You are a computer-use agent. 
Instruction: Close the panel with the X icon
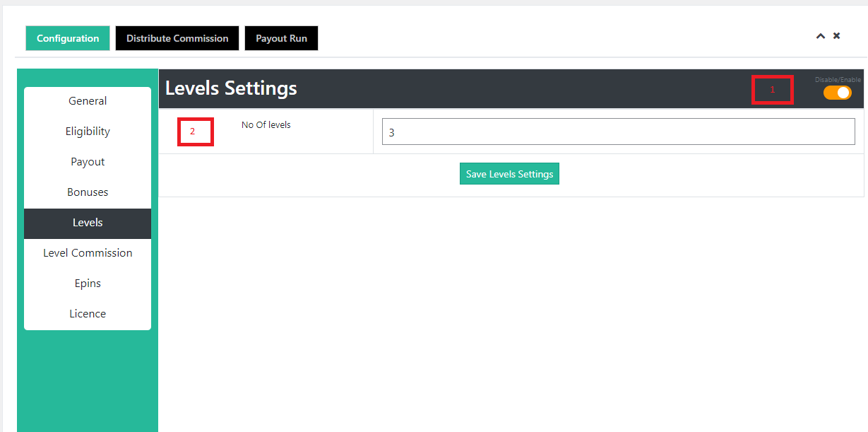836,35
